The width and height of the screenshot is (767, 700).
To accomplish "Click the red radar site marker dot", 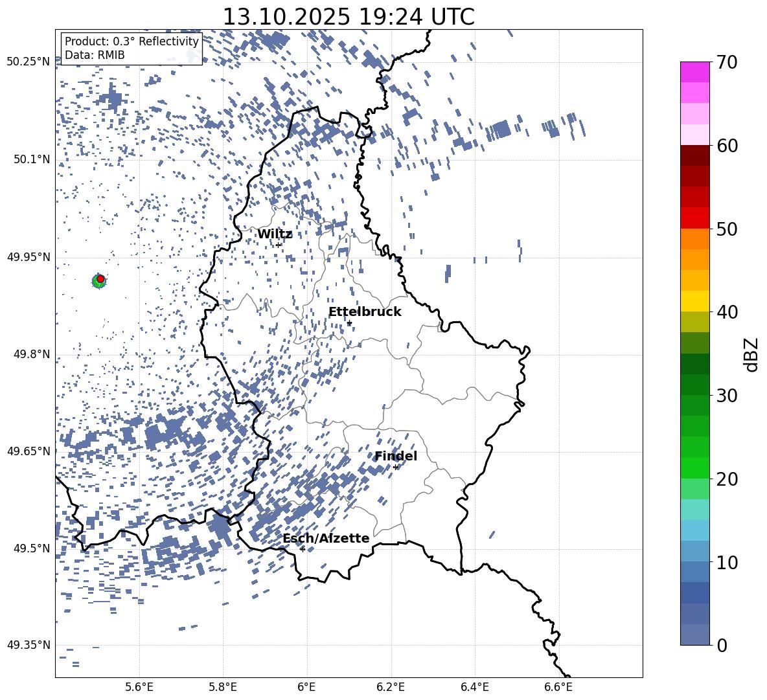I will click(100, 279).
